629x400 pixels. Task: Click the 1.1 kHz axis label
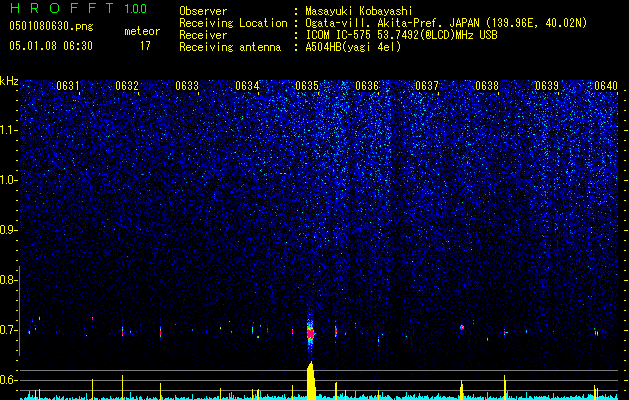click(x=8, y=131)
